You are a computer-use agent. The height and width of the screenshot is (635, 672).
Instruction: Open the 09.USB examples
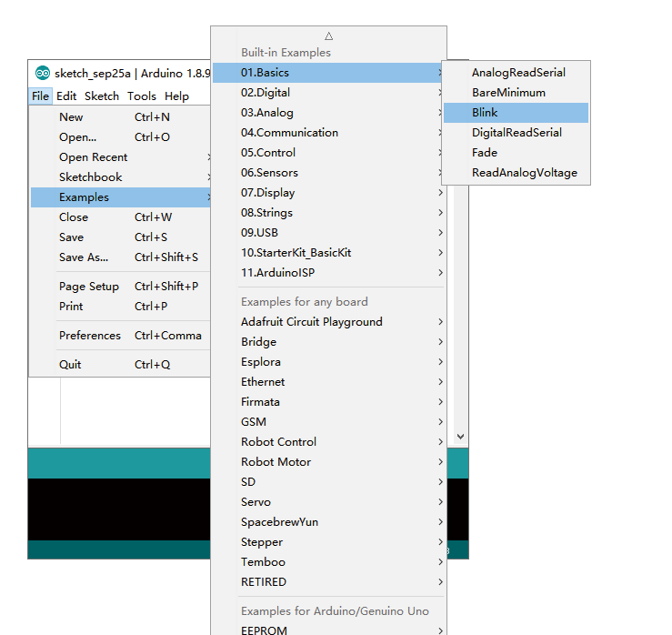tap(328, 233)
